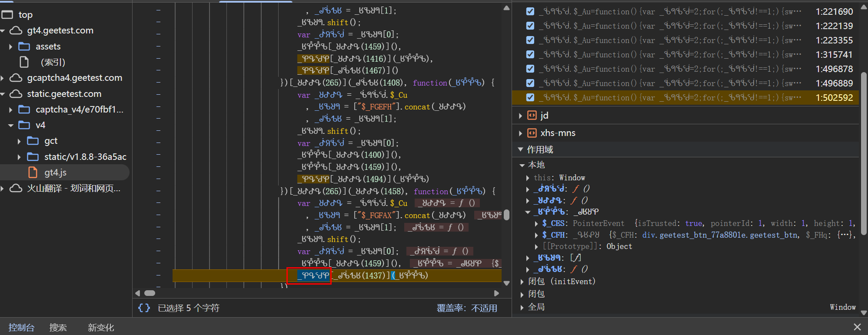Expand the $_CBS PointerEvent property
The width and height of the screenshot is (868, 335).
[536, 223]
